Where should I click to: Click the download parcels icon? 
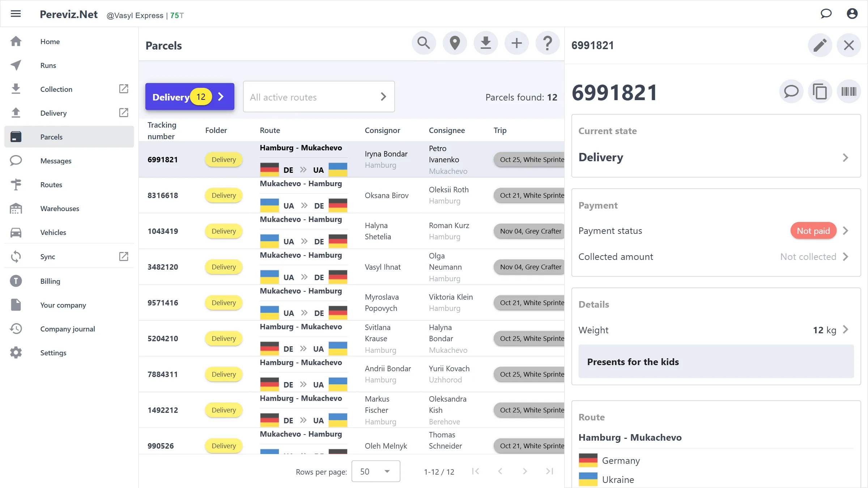coord(486,43)
